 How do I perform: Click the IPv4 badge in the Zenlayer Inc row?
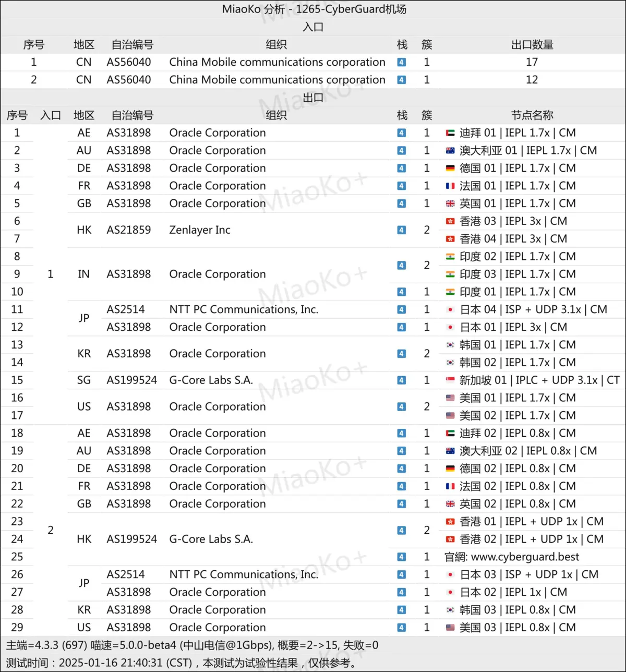pyautogui.click(x=401, y=230)
